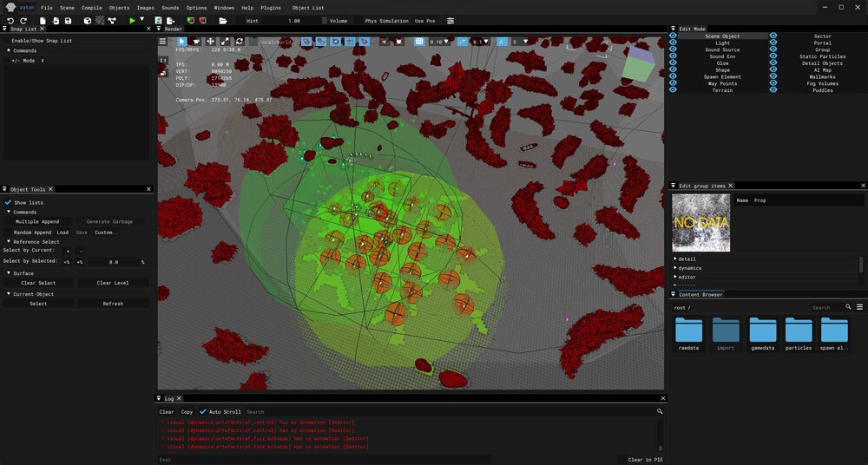This screenshot has width=868, height=465.
Task: Select the Rotate circular-arrows tool
Action: point(240,41)
